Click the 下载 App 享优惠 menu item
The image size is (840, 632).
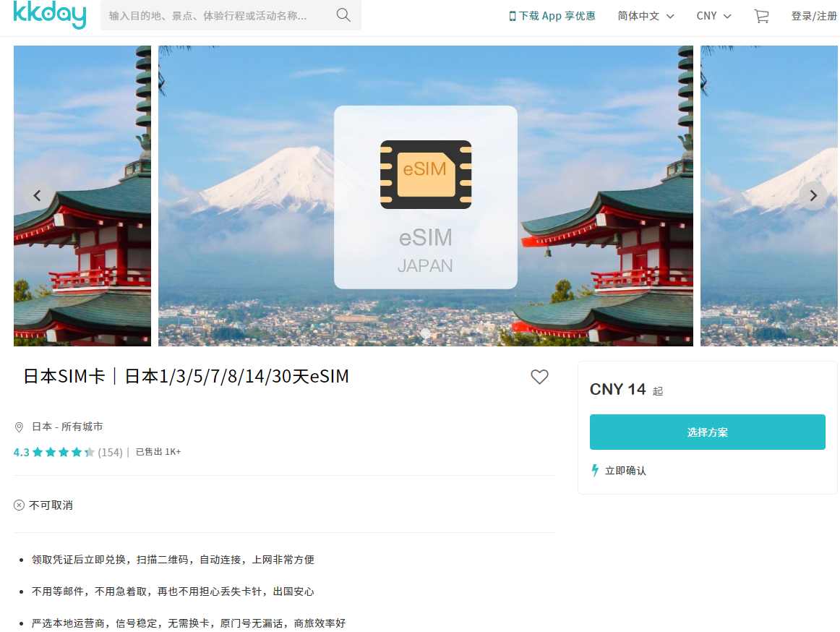(x=552, y=14)
